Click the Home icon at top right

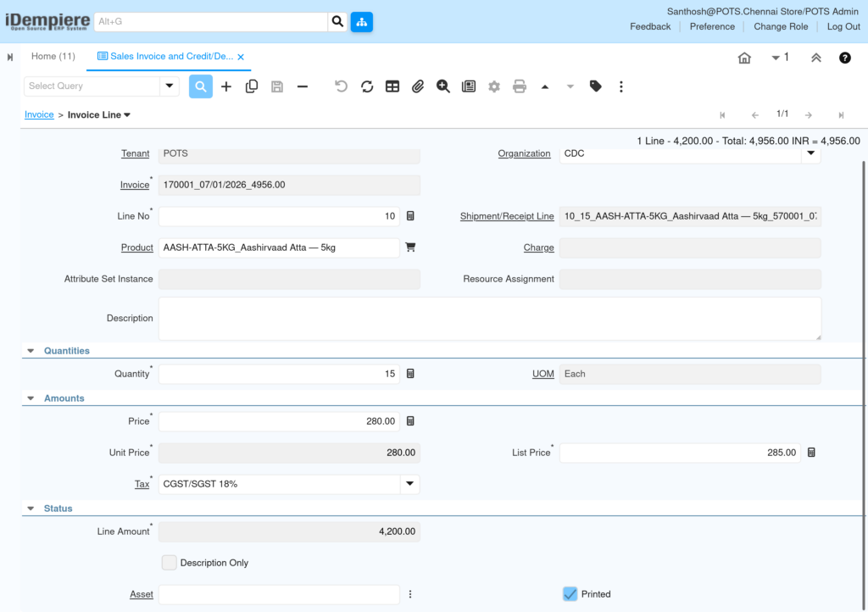(x=744, y=58)
